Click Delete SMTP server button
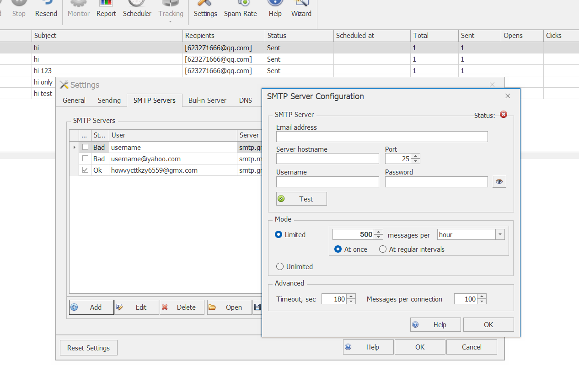 182,307
